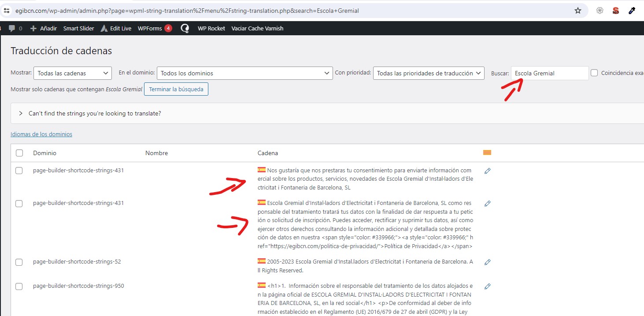This screenshot has width=644, height=316.
Task: Activate the eyedropper color picker extension
Action: [x=632, y=11]
